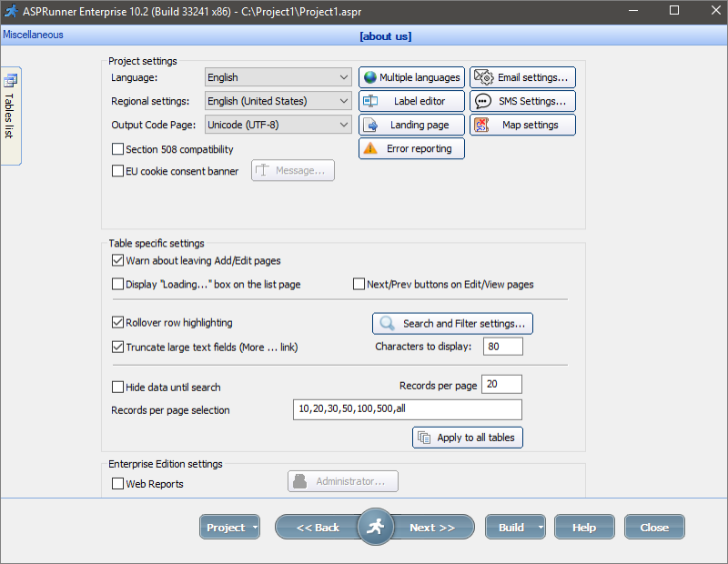Toggle the EU cookie consent banner

pos(117,171)
